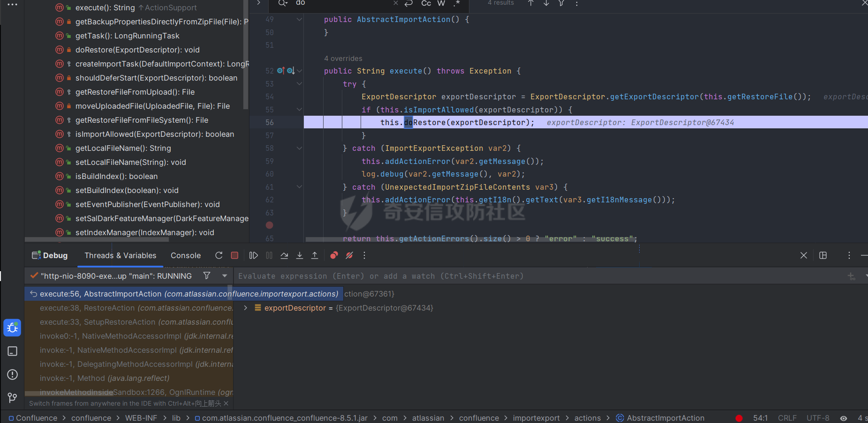
Task: Close the debug session tab
Action: pyautogui.click(x=804, y=255)
